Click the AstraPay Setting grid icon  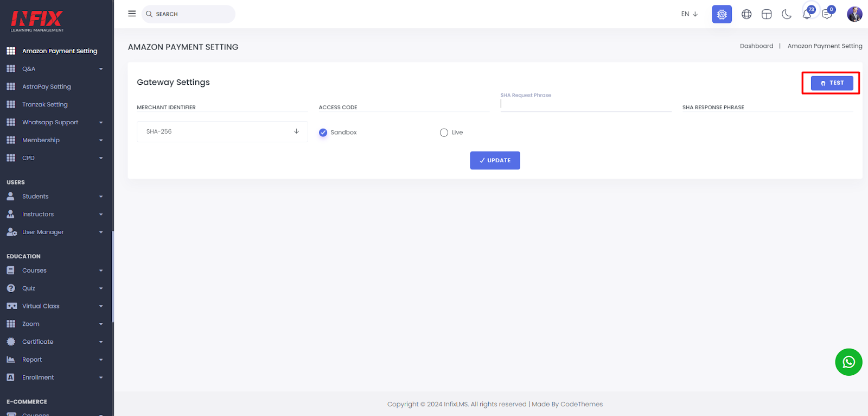11,86
